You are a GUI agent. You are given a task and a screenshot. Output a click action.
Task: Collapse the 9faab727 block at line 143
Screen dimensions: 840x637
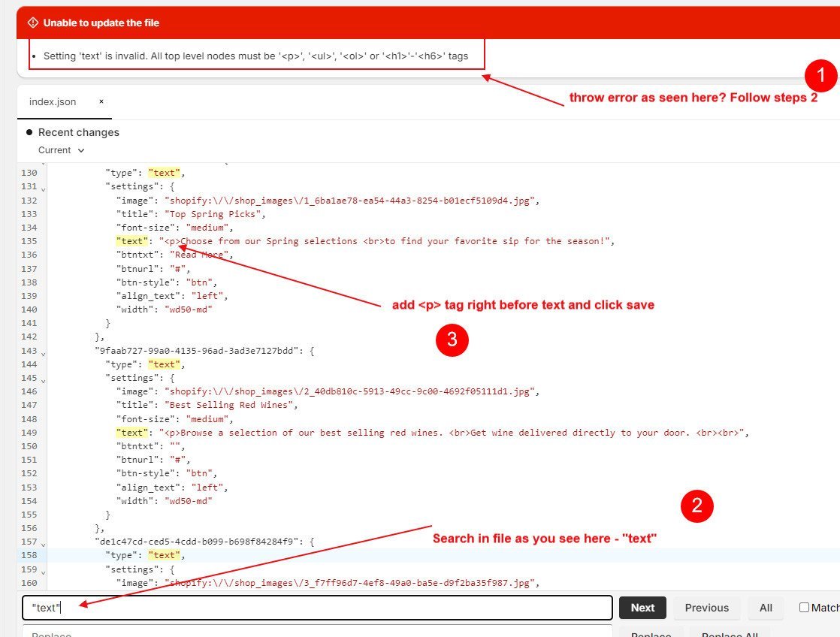[x=43, y=352]
